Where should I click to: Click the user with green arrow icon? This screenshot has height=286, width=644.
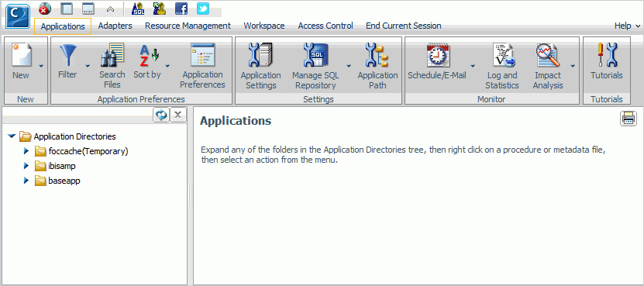(160, 9)
